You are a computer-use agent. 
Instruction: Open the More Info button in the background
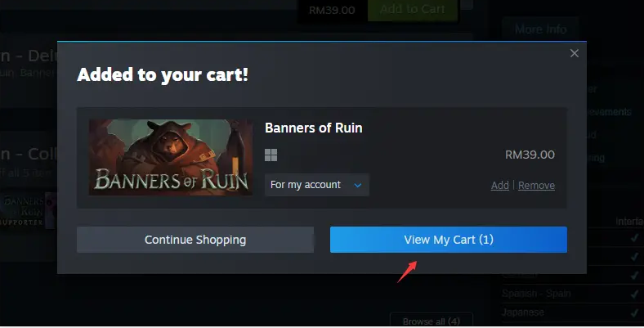tap(540, 29)
